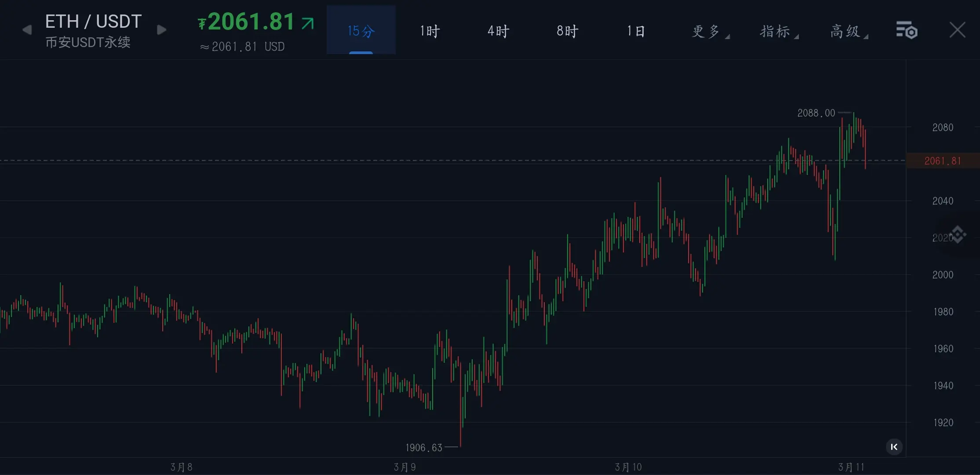Click the red 2061.81 price axis label
Viewport: 980px width, 475px height.
(942, 161)
